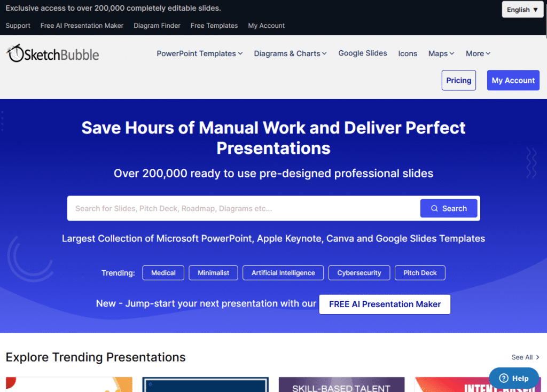The width and height of the screenshot is (547, 392).
Task: Click the magnifier icon inside the Search button
Action: pyautogui.click(x=434, y=208)
